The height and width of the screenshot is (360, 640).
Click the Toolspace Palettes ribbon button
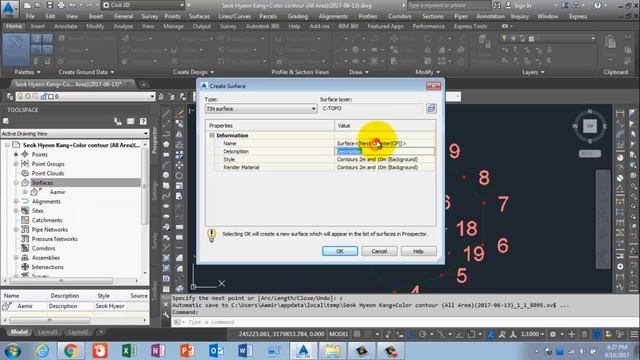point(16,50)
